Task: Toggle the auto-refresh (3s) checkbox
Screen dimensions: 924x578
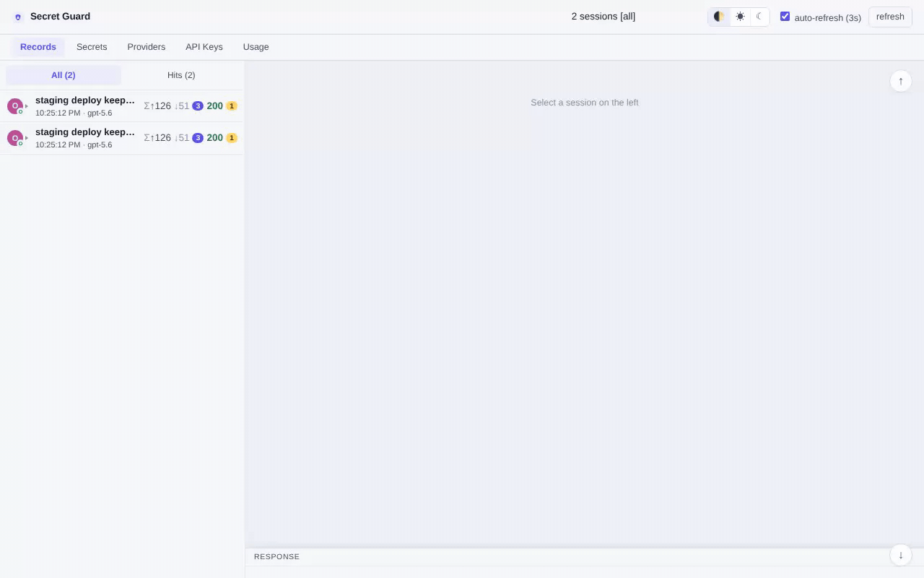Action: (785, 17)
